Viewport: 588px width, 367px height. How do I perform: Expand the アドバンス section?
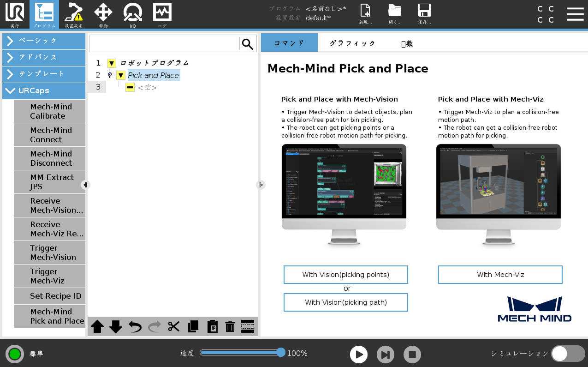tap(44, 57)
